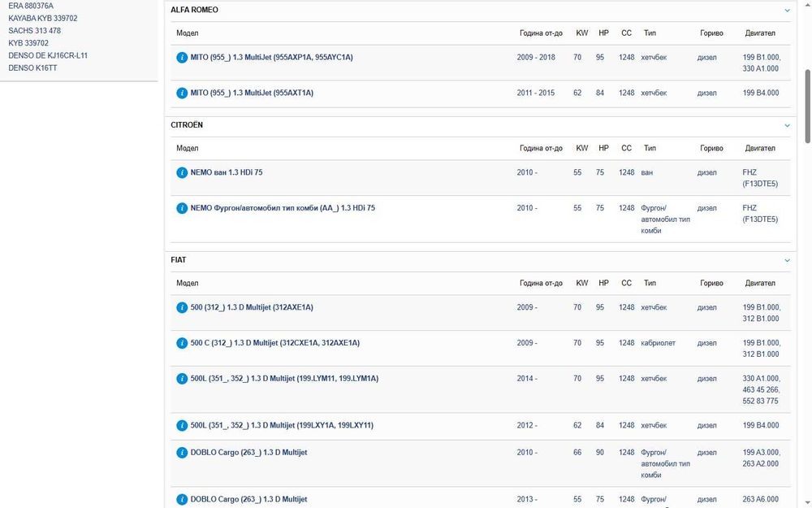Select ERA 880376A reference
Screen dimensions: 812x508
[31, 6]
